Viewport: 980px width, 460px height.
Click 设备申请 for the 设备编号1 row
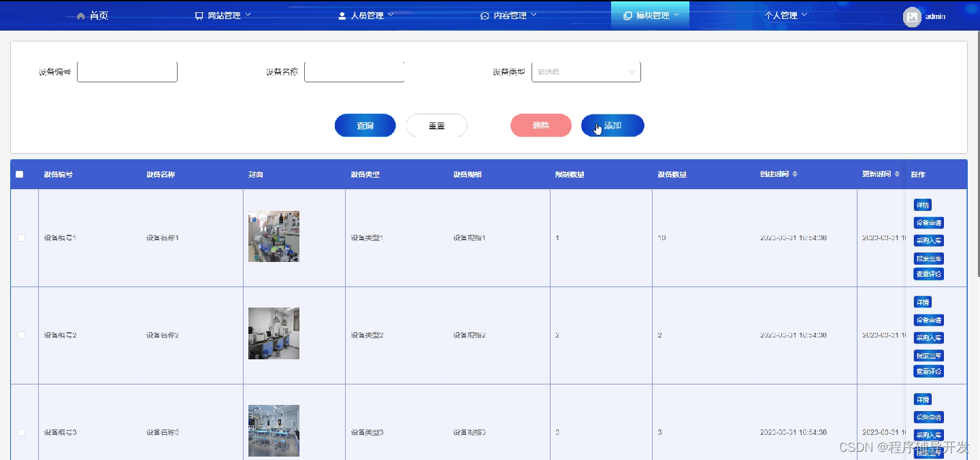[x=929, y=223]
